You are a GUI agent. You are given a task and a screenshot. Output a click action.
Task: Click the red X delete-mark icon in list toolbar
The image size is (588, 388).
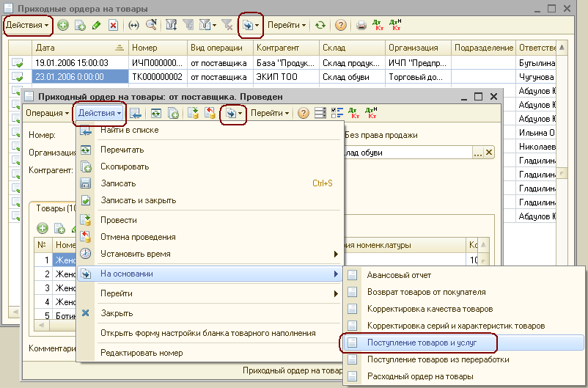point(113,26)
